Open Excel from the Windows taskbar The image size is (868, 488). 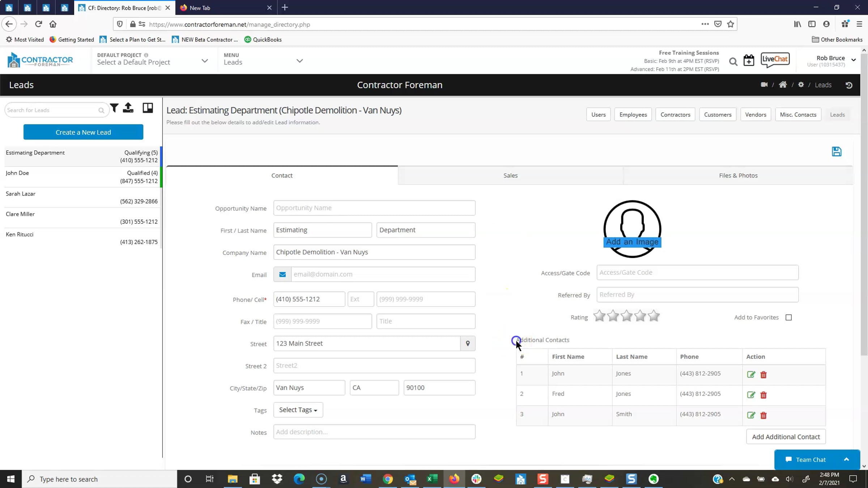pos(432,479)
